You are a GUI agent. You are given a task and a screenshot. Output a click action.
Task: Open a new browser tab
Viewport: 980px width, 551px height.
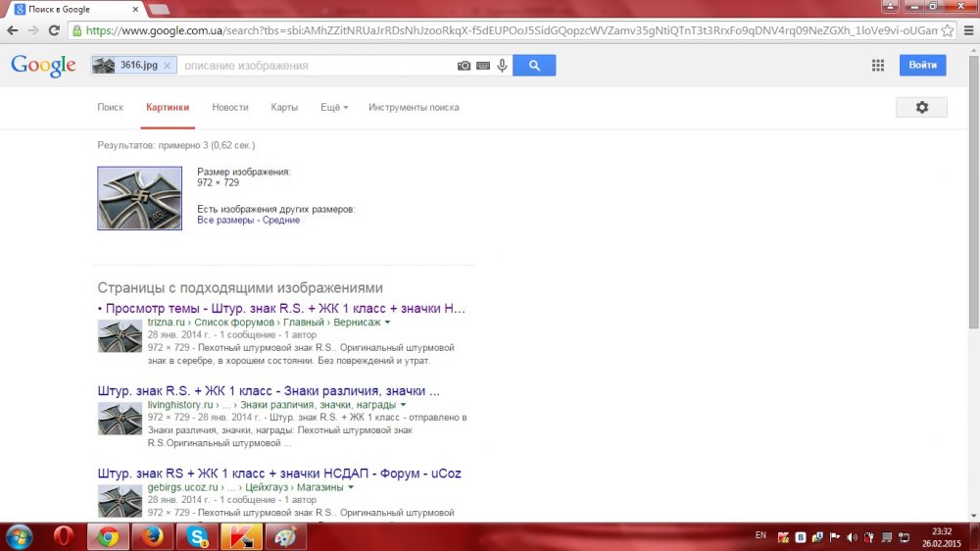click(159, 10)
